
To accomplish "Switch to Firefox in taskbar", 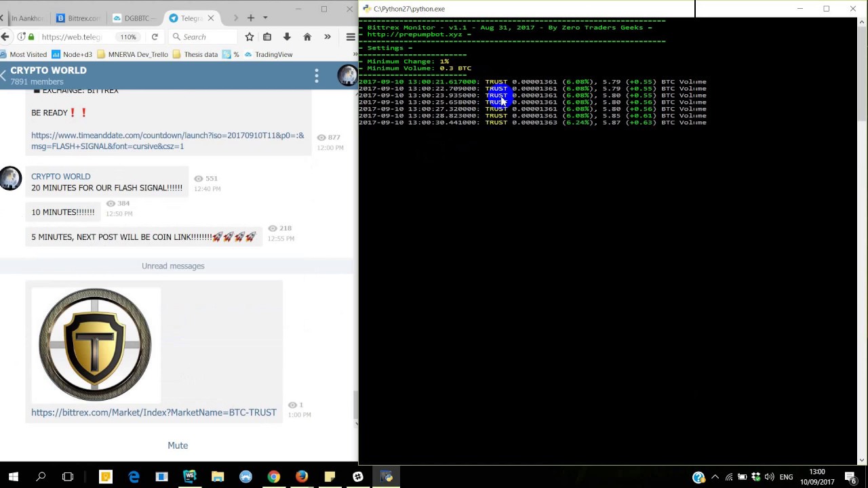I will pos(301,476).
